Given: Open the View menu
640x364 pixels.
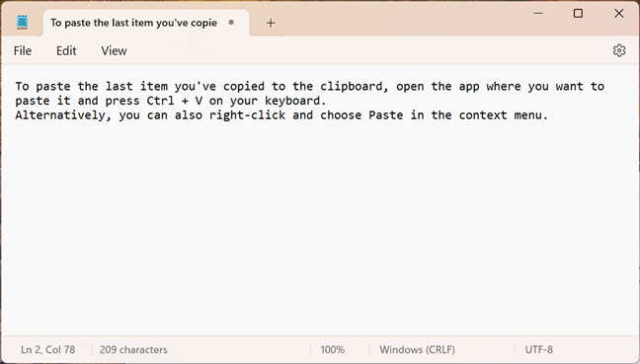Looking at the screenshot, I should [114, 50].
